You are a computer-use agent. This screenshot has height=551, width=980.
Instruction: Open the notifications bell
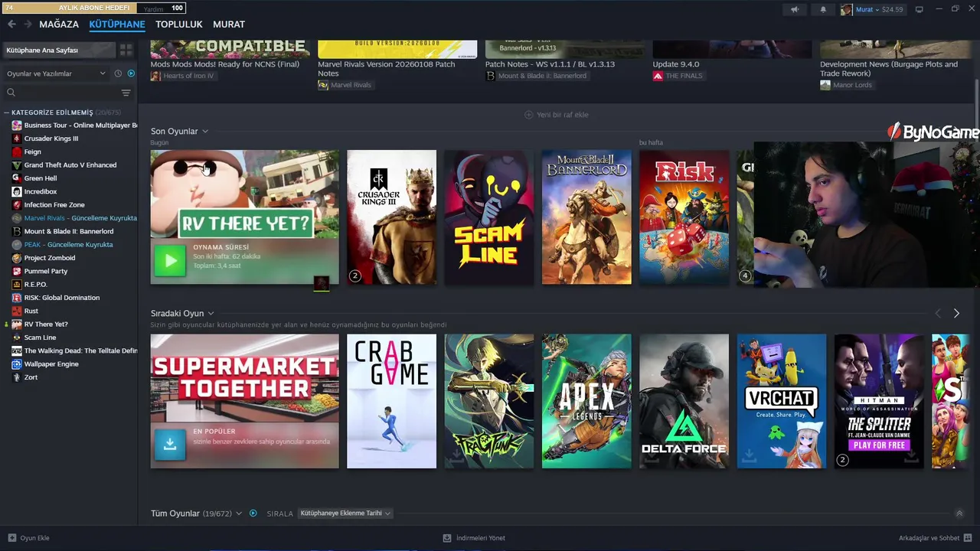(823, 9)
